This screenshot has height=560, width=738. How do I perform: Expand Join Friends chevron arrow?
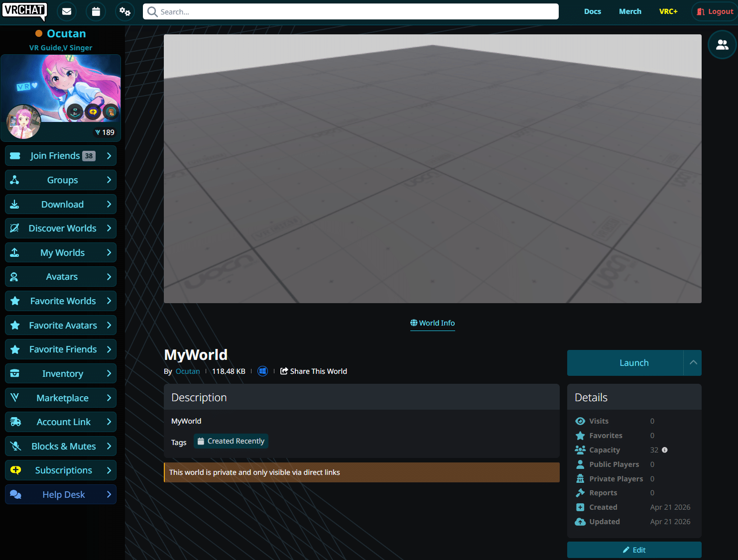coord(109,156)
